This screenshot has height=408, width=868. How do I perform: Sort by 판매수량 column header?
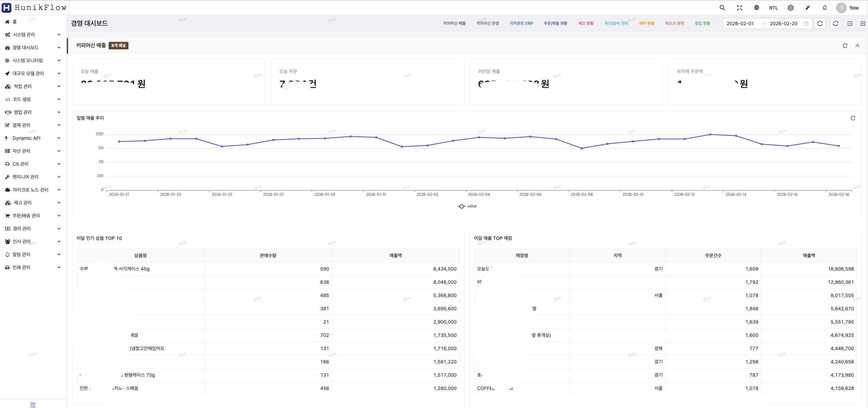tap(268, 256)
